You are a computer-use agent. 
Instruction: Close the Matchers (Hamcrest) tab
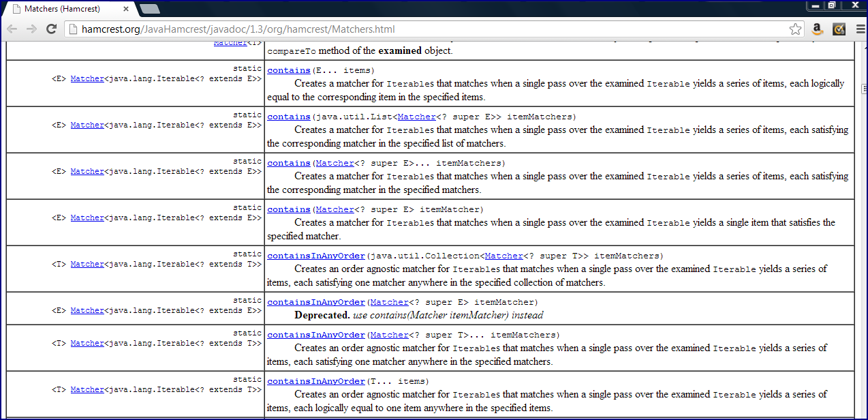125,9
